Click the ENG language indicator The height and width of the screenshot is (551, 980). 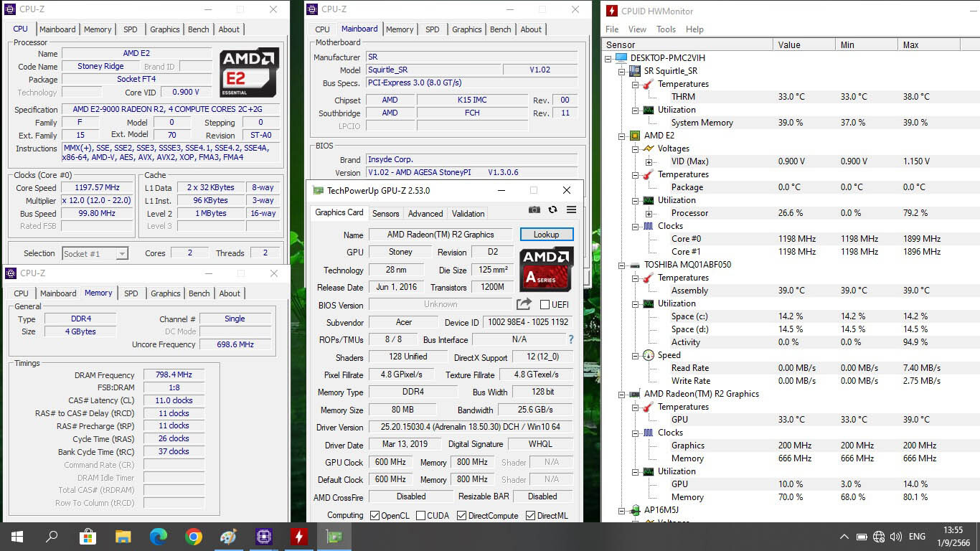tap(917, 537)
